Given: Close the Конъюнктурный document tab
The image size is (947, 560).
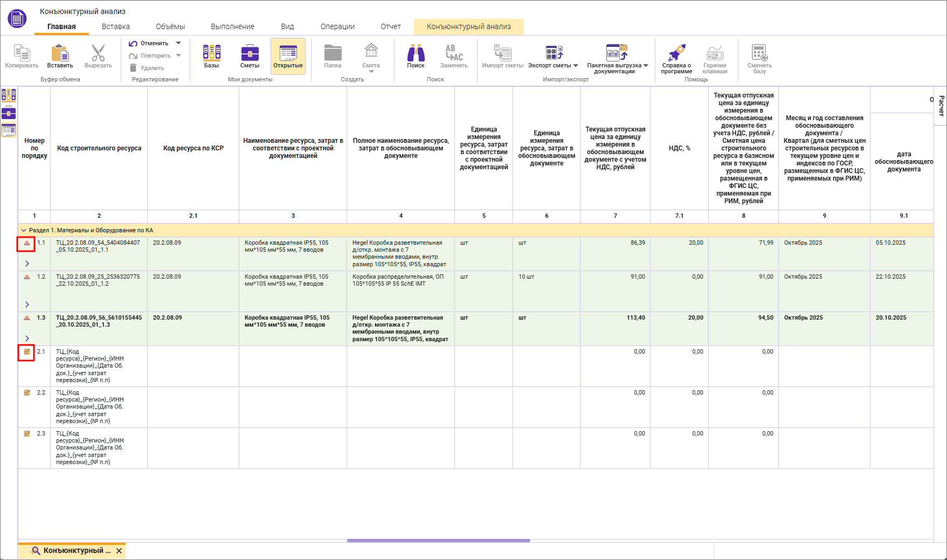Looking at the screenshot, I should pyautogui.click(x=119, y=551).
